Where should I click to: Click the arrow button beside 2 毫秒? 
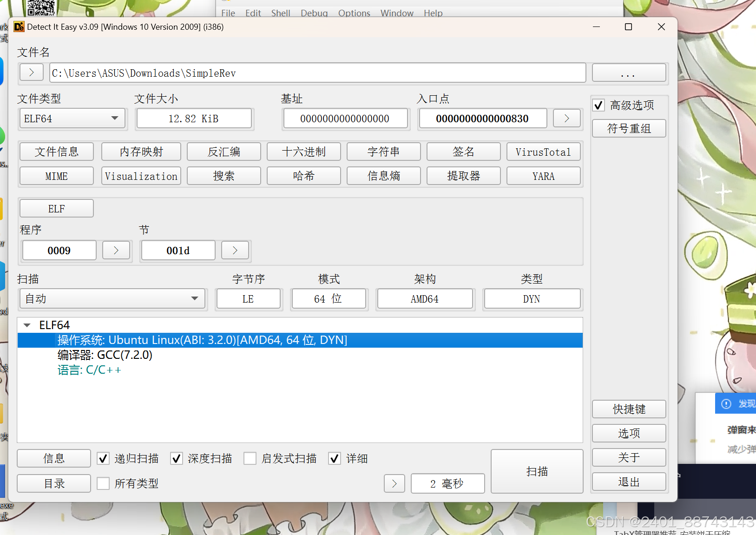[x=394, y=483]
